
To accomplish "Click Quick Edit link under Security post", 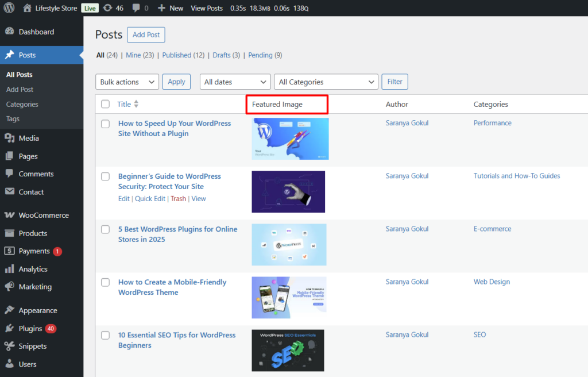I will point(150,199).
